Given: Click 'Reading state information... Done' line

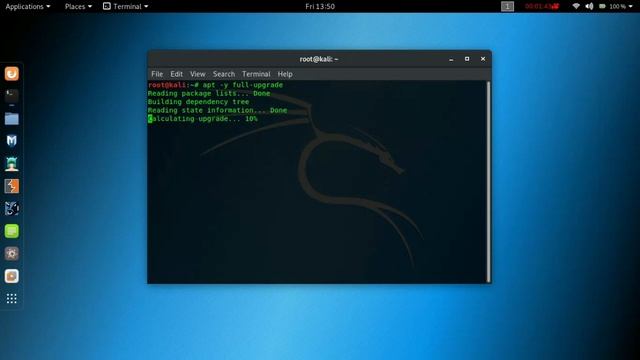Looking at the screenshot, I should click(218, 110).
